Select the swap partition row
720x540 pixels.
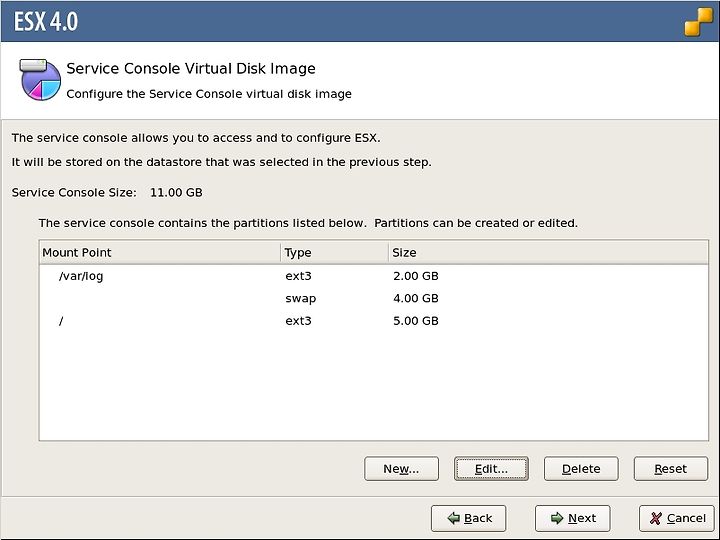374,298
